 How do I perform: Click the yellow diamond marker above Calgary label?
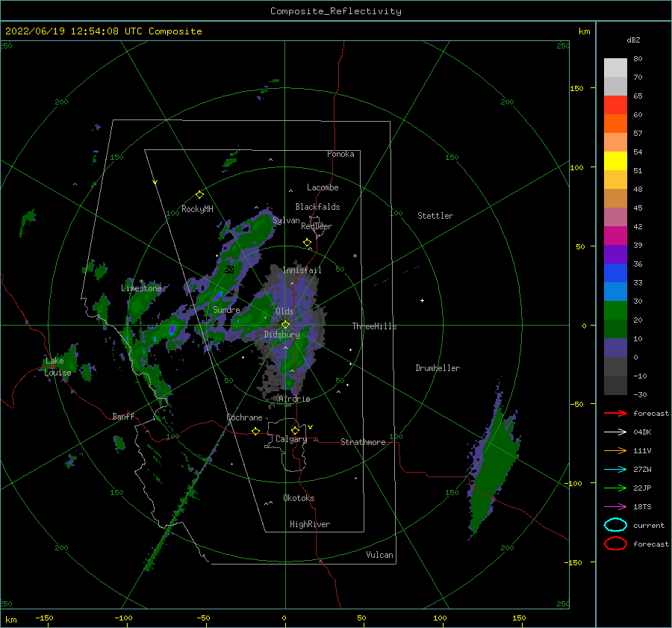click(x=295, y=430)
